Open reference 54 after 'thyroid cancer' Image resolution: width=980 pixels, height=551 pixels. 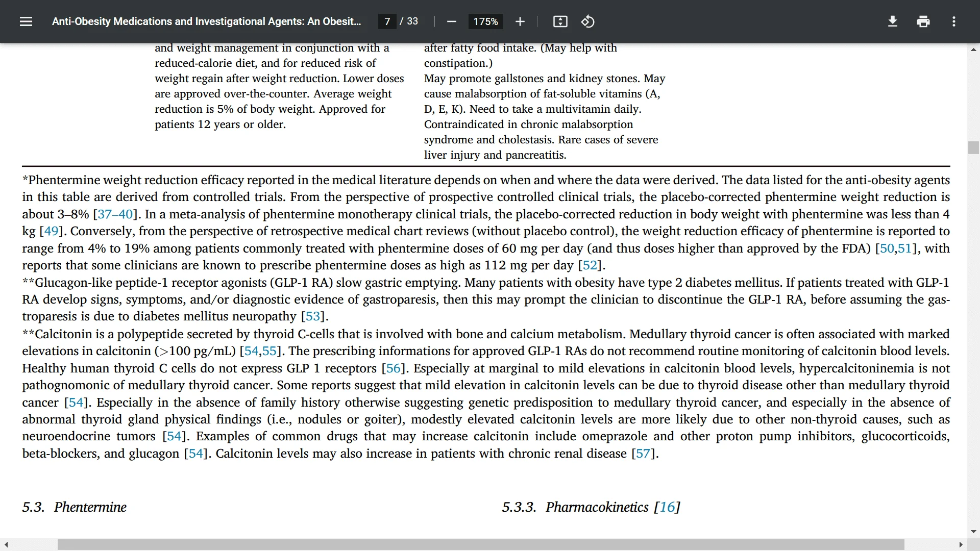(76, 403)
